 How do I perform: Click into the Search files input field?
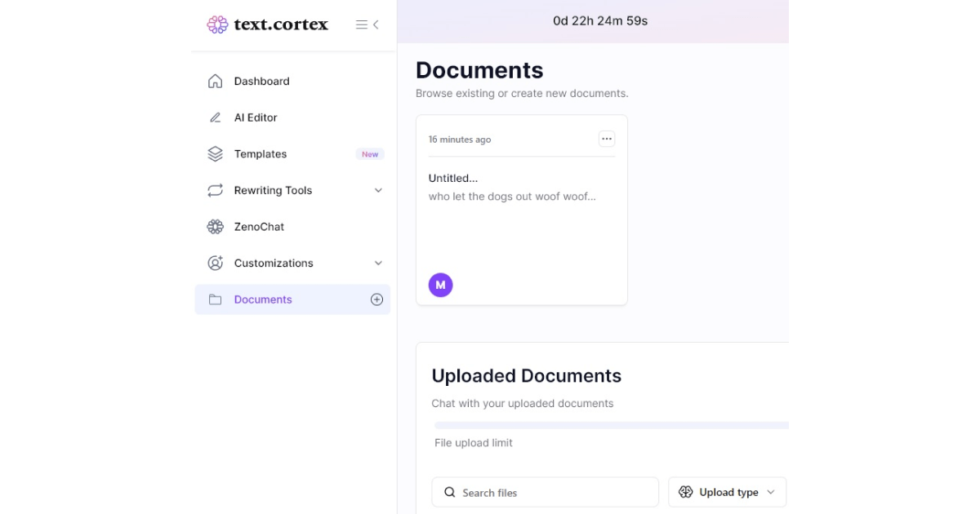(x=546, y=492)
